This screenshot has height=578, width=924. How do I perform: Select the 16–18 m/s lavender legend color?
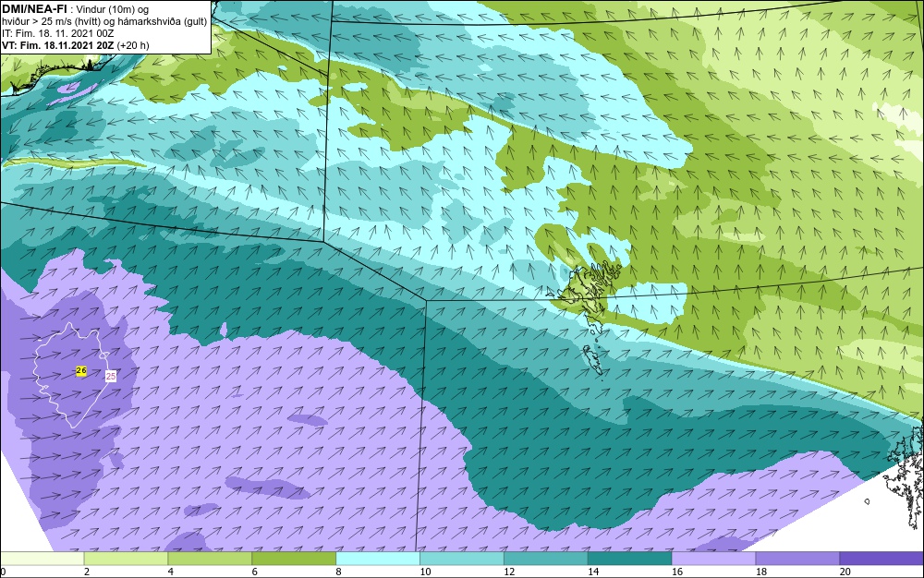(713, 559)
